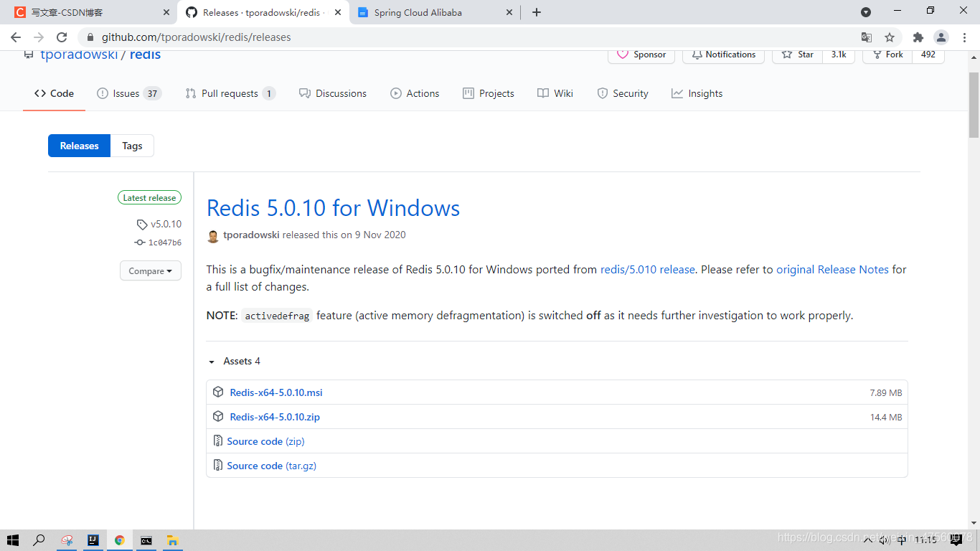980x551 pixels.
Task: Click the volume icon in system tray
Action: tap(884, 540)
